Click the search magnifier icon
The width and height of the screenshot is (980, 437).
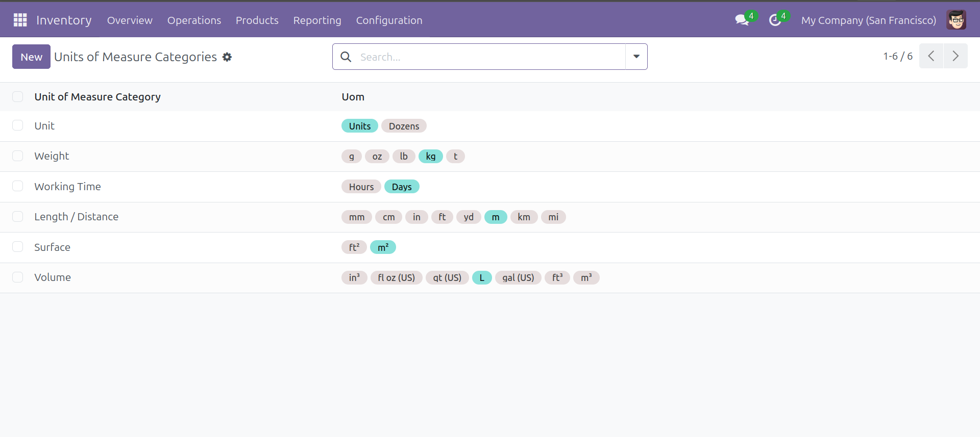coord(346,57)
